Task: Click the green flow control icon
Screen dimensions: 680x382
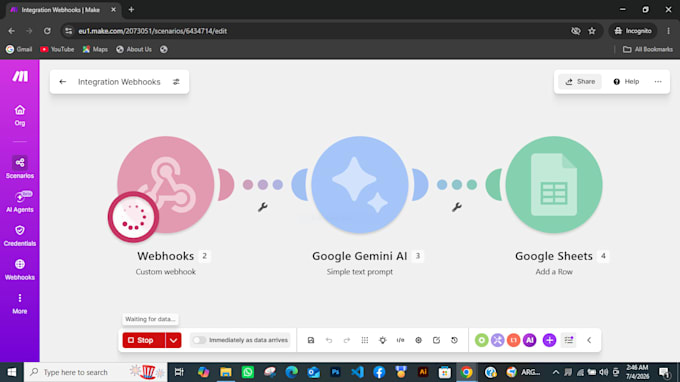Action: tap(481, 340)
